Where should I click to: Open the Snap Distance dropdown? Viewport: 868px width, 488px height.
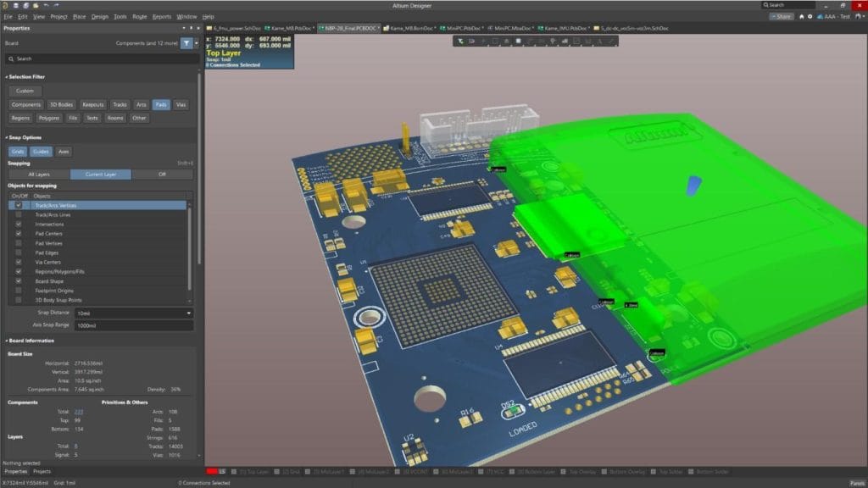click(190, 313)
